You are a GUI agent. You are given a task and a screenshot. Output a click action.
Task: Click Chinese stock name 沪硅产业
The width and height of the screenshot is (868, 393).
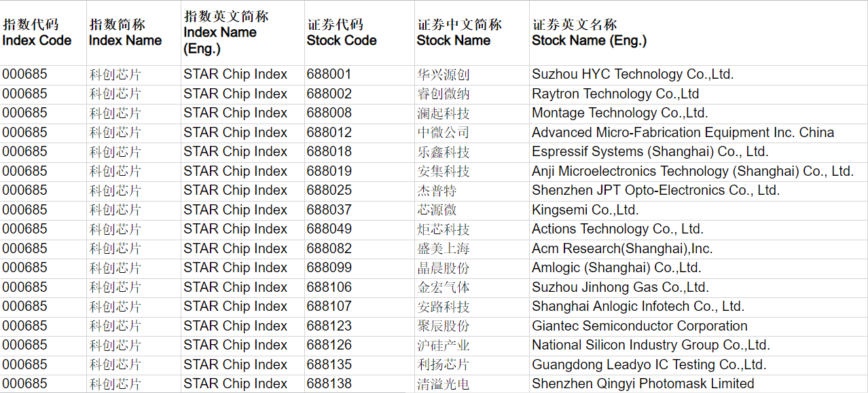pos(444,345)
